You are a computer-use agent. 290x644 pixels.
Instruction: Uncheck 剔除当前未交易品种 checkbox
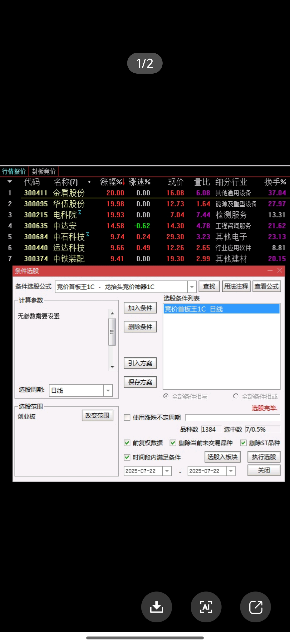point(173,443)
